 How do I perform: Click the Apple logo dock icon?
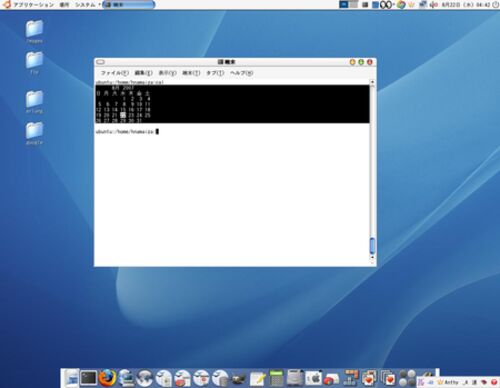(313, 378)
